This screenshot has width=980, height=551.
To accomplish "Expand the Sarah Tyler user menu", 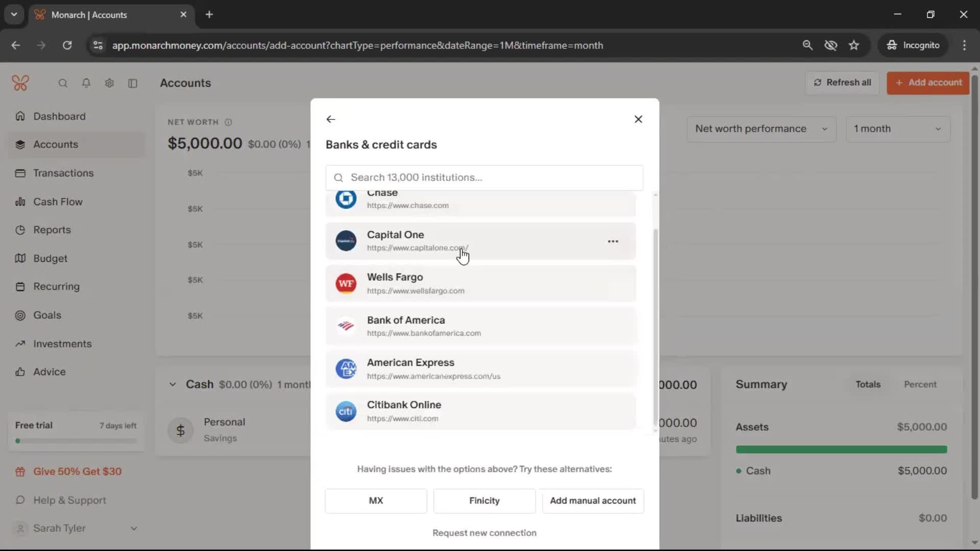I will pyautogui.click(x=134, y=529).
